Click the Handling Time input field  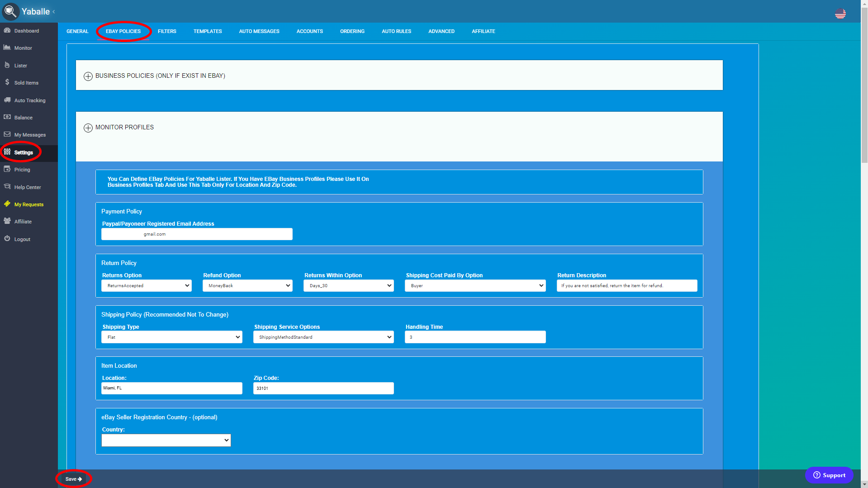click(x=475, y=337)
